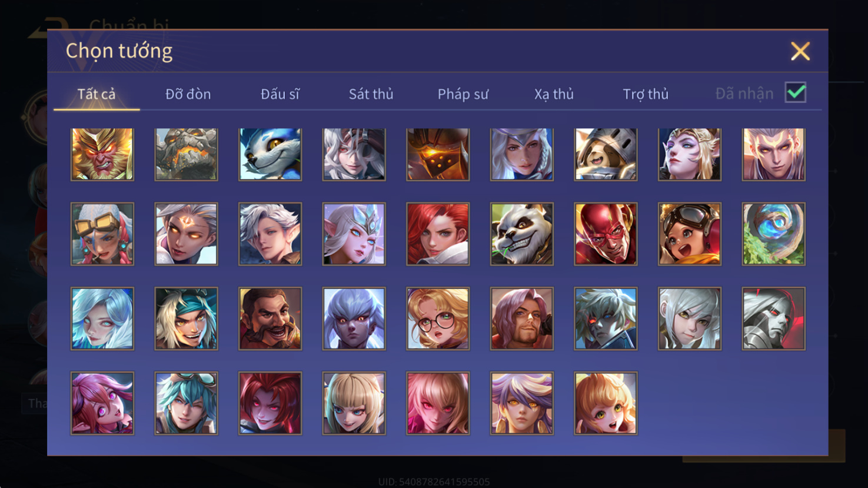Select the blue wolf hero portrait
Screen dimensions: 868x488
270,154
